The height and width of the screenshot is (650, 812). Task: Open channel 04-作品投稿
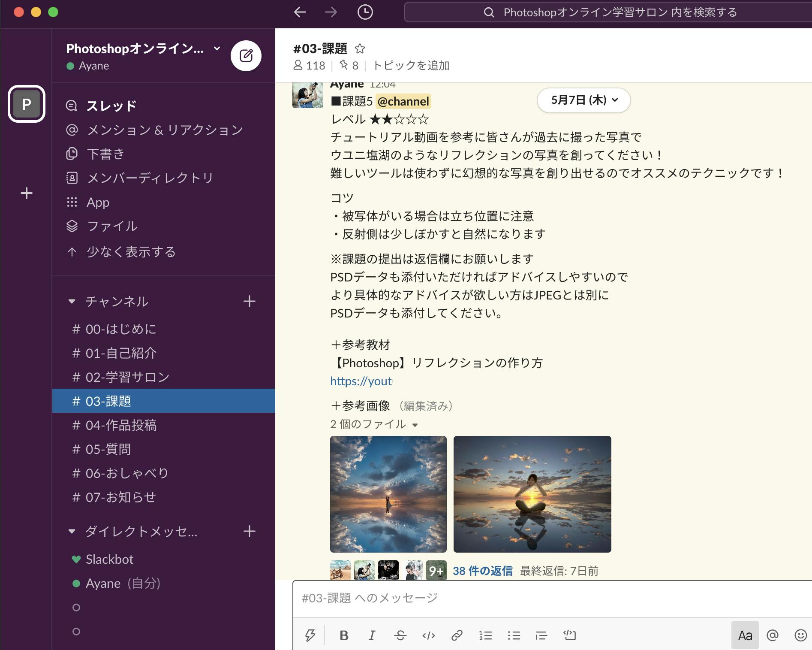tap(163, 425)
